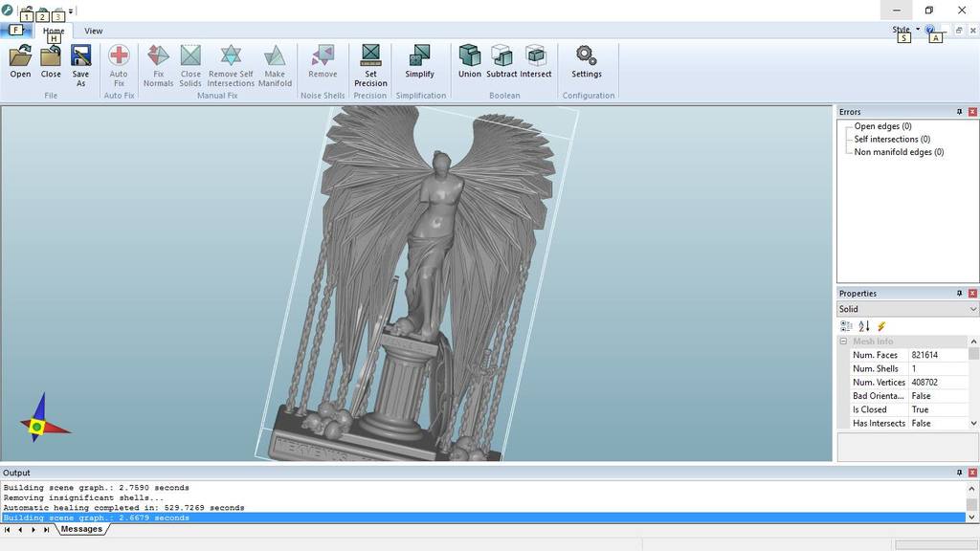Apply the Make Manifold tool
The image size is (980, 551).
(x=275, y=65)
